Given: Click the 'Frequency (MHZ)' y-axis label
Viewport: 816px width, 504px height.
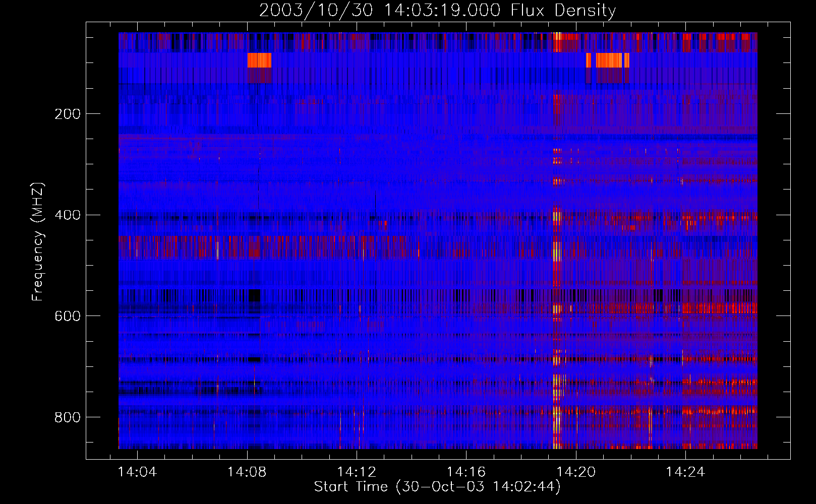Looking at the screenshot, I should pyautogui.click(x=37, y=241).
